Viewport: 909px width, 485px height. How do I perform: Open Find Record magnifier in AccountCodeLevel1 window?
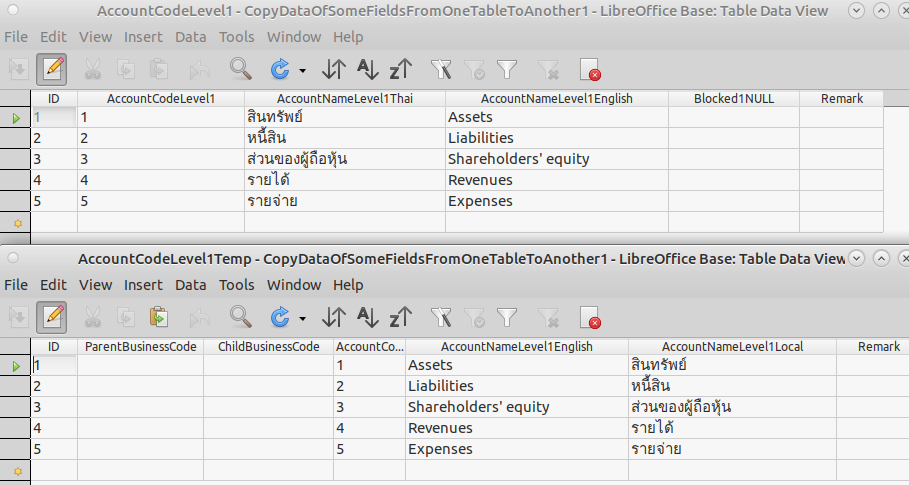tap(240, 69)
